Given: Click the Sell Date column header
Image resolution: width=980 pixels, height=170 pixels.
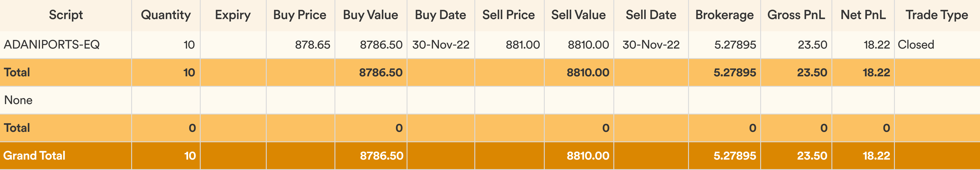Looking at the screenshot, I should (651, 15).
